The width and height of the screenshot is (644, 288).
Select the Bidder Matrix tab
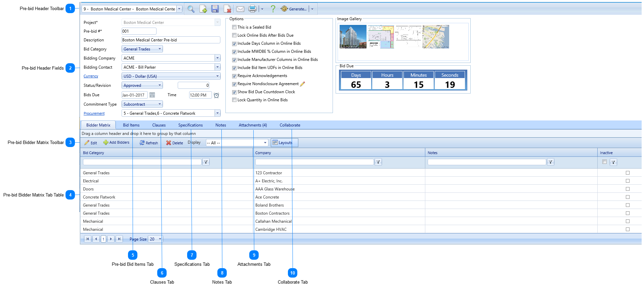(x=98, y=125)
